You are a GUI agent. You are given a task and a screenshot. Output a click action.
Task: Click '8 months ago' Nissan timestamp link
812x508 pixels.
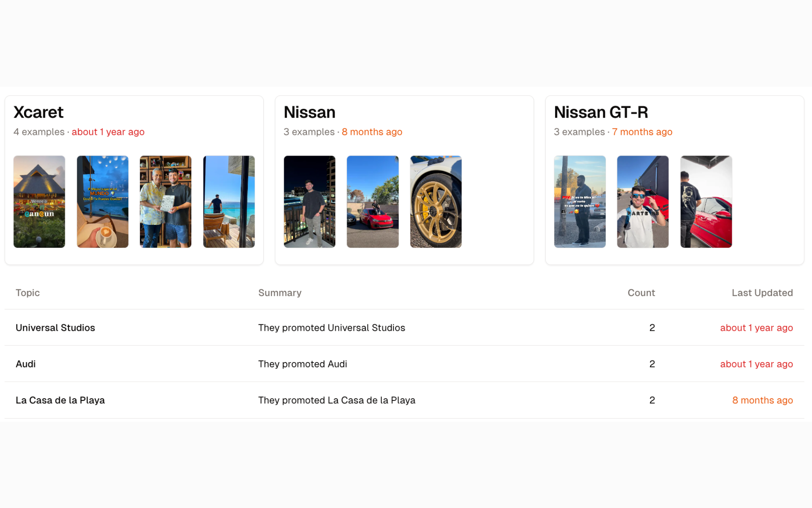pos(372,132)
